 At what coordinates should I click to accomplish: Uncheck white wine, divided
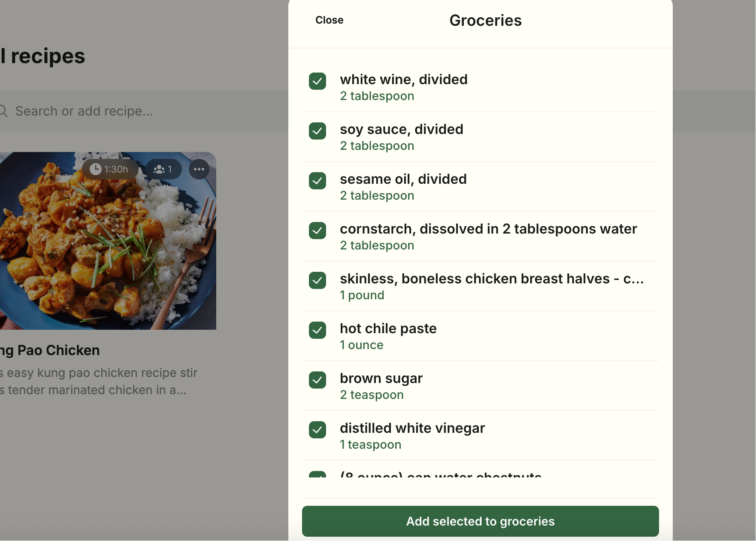point(318,81)
